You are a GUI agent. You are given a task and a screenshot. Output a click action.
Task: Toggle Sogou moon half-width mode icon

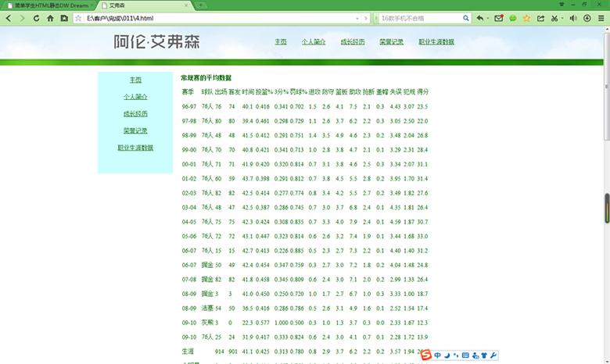447,356
